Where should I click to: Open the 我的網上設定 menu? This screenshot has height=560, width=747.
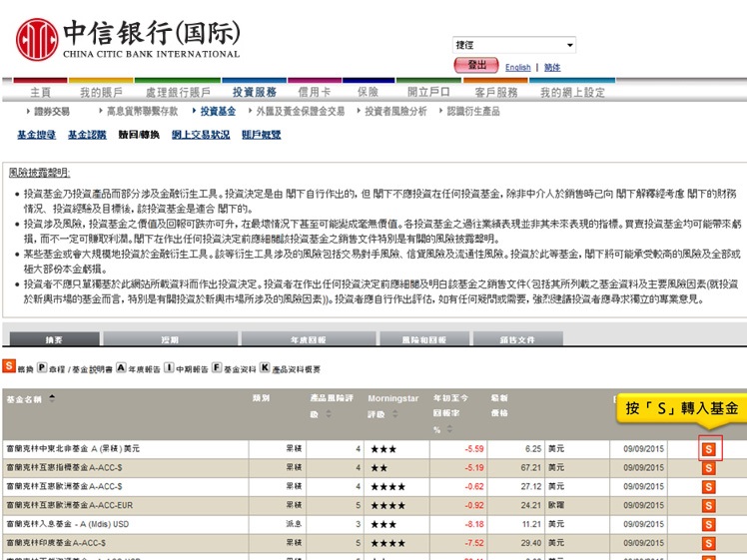click(572, 93)
